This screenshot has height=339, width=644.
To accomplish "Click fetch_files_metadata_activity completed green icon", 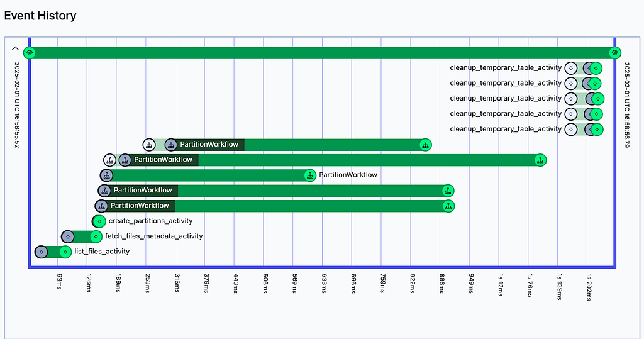I will coord(96,236).
